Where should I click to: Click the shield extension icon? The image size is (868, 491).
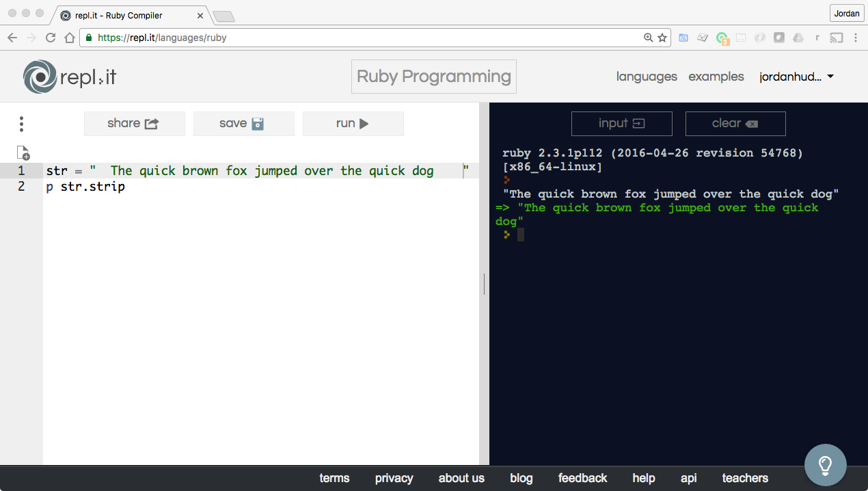click(779, 38)
